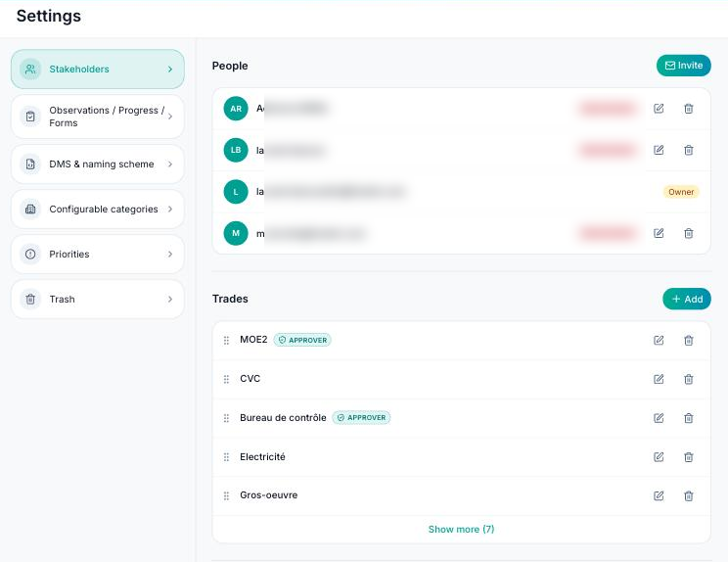Open the Priorities settings section
This screenshot has height=562, width=728.
[x=98, y=254]
